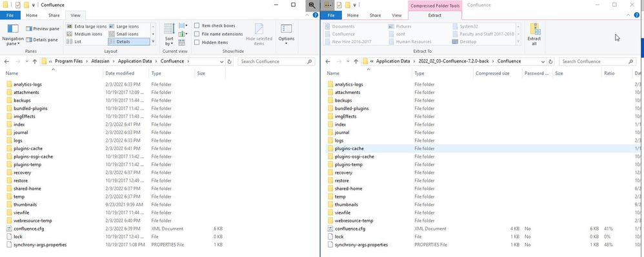
Task: Switch to View tab in right window
Action: point(396,15)
